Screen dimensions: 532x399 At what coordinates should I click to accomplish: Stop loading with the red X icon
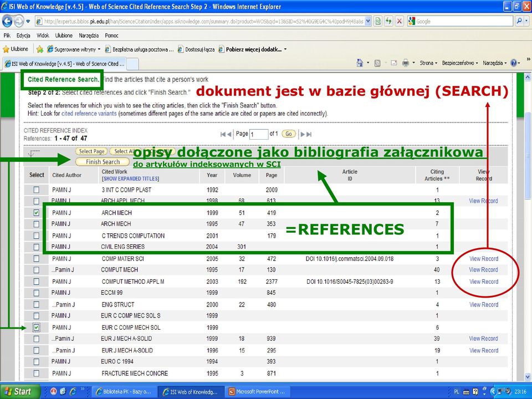coord(400,21)
